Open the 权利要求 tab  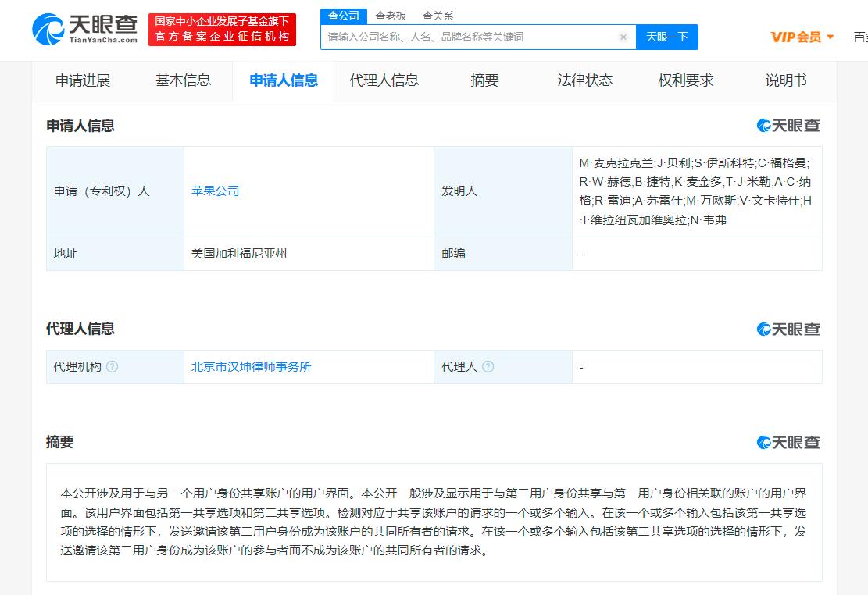tap(685, 80)
